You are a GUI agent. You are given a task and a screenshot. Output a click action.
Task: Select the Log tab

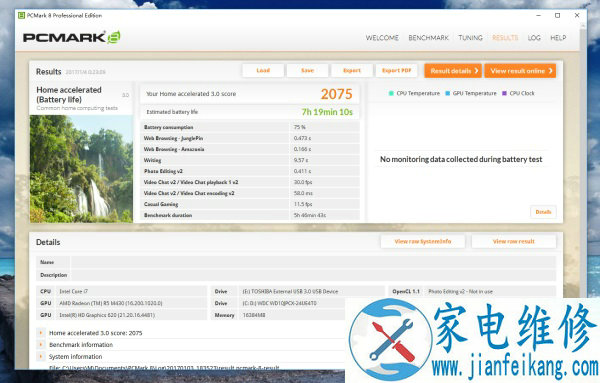click(x=534, y=37)
